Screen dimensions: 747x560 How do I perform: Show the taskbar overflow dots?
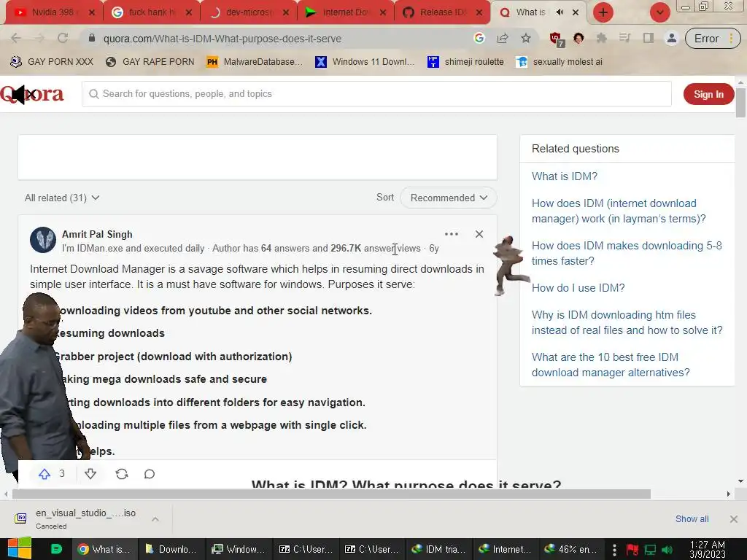614,550
